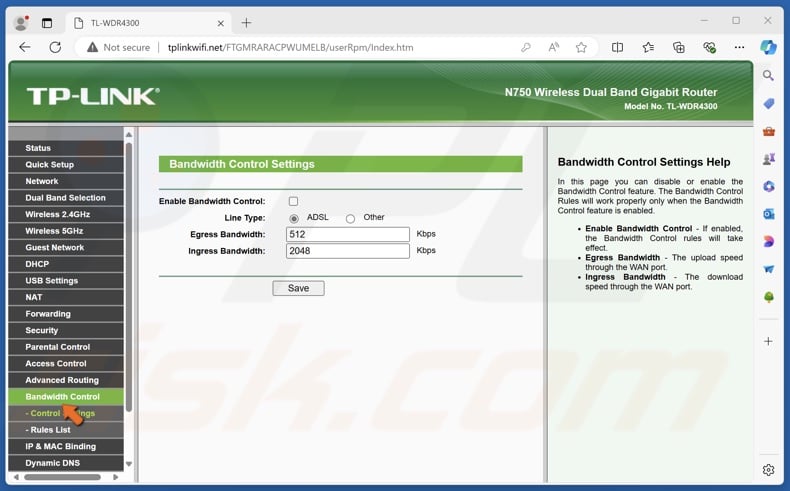This screenshot has height=491, width=790.
Task: Open the Security menu
Action: pyautogui.click(x=66, y=331)
